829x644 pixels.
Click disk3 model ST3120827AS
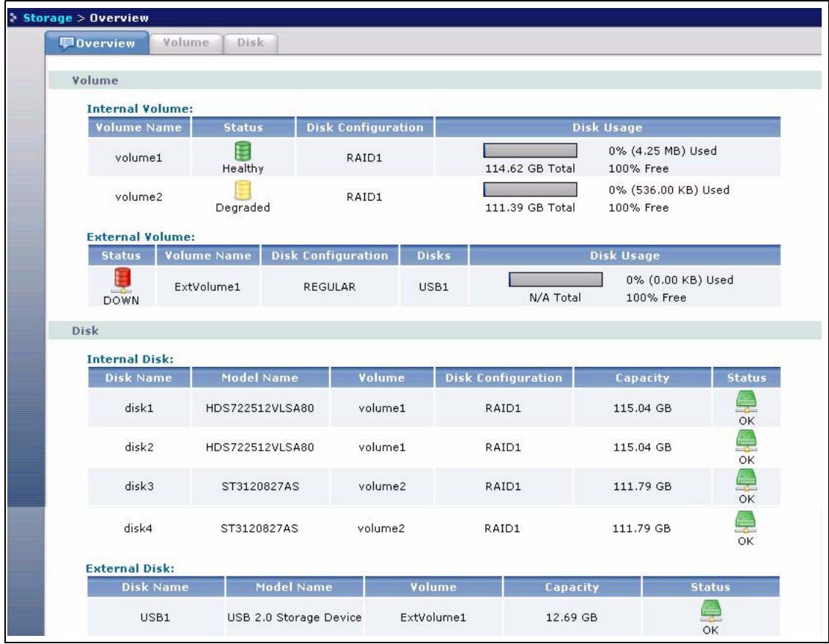point(260,486)
